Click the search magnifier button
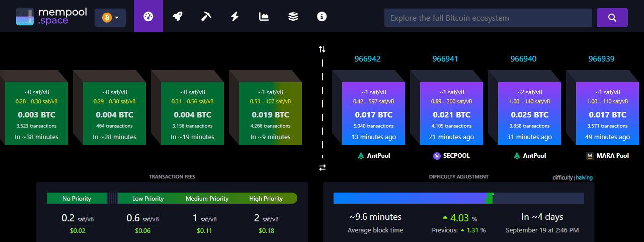 pos(612,18)
